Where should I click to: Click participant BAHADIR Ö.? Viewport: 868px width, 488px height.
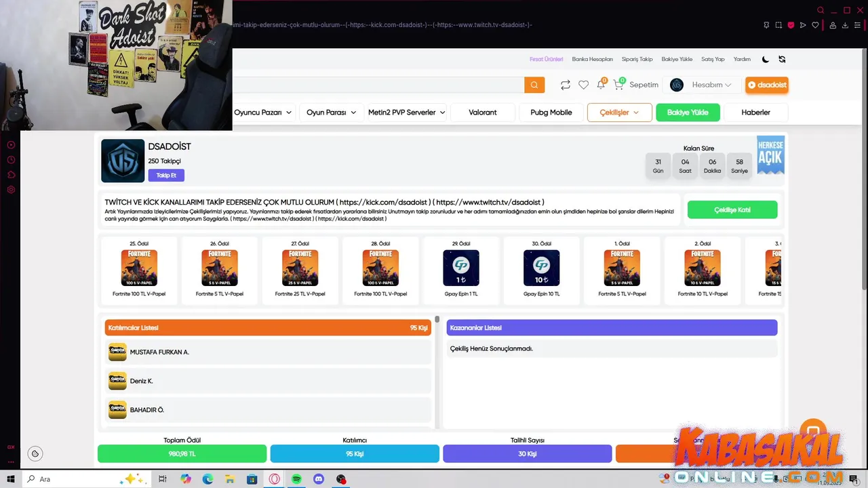[x=269, y=410]
